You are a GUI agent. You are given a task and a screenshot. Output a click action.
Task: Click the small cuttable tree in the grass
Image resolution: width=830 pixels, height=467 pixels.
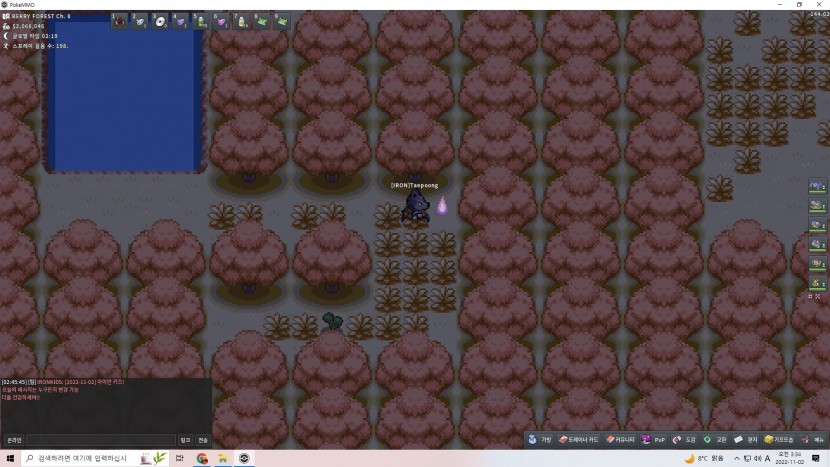(x=332, y=321)
